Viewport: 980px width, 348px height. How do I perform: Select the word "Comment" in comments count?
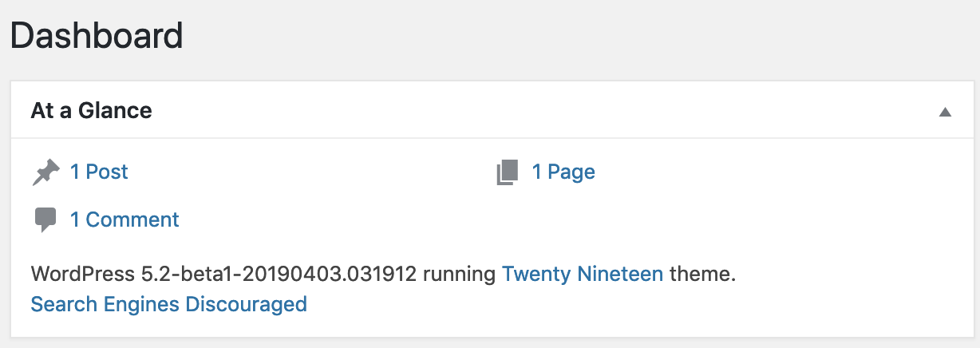pos(132,219)
